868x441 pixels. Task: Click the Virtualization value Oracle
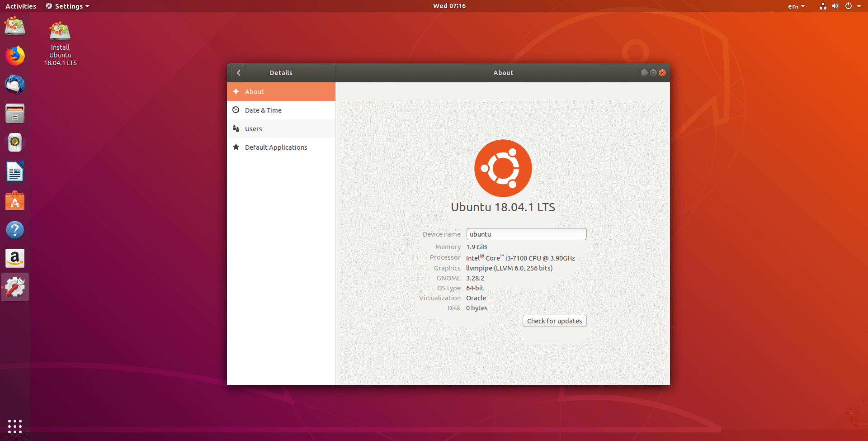coord(476,298)
